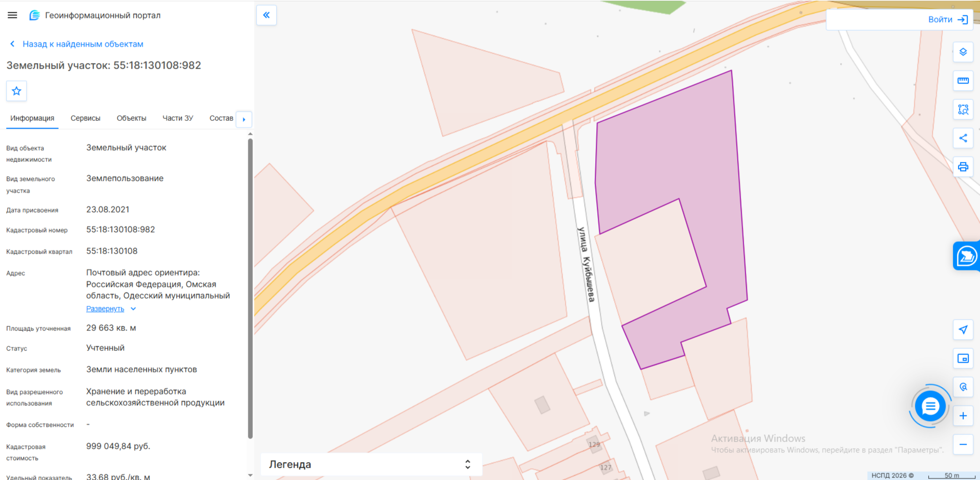Activate the area selection search tool
This screenshot has height=480, width=980.
point(963,110)
